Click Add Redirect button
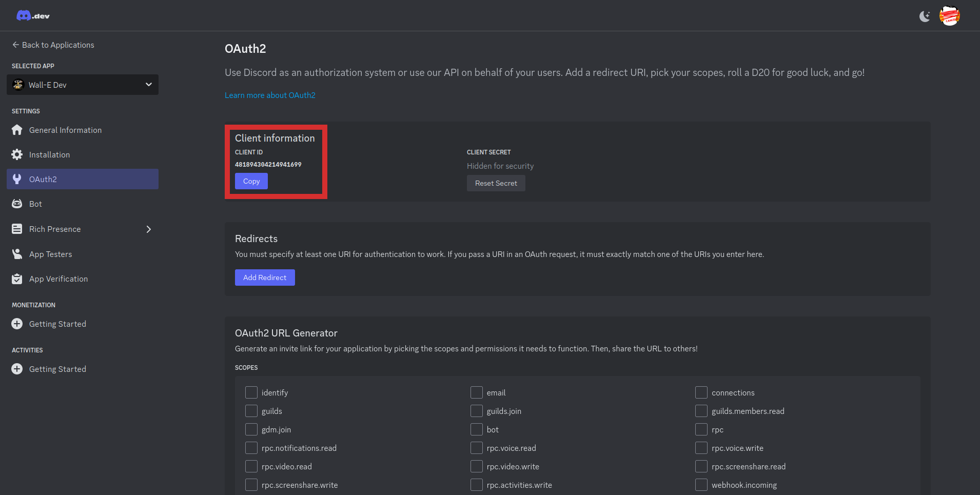The height and width of the screenshot is (495, 980). click(265, 278)
